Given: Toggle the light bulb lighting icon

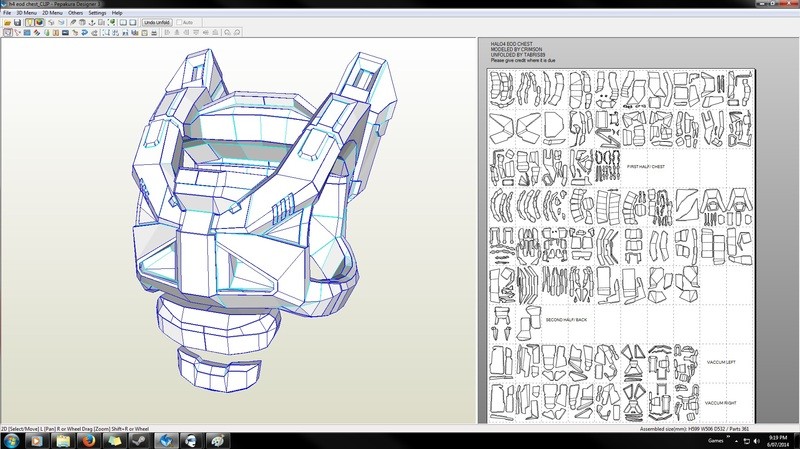Looking at the screenshot, I should click(29, 22).
